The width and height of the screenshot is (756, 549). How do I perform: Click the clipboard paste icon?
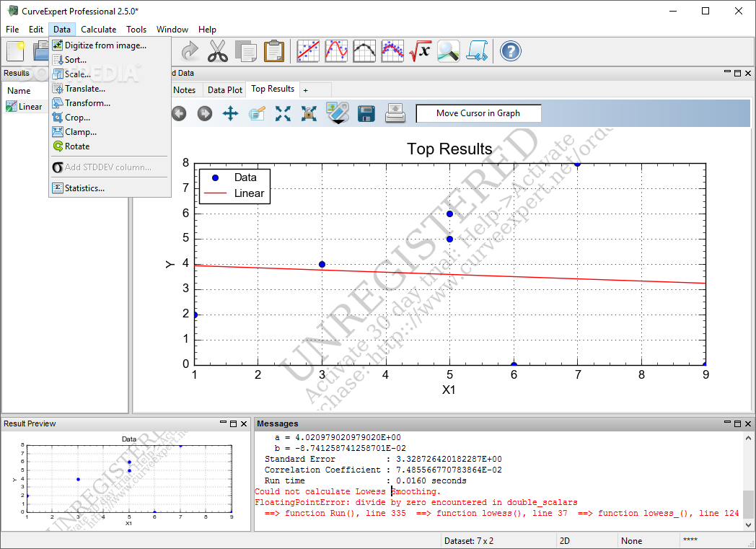[274, 51]
